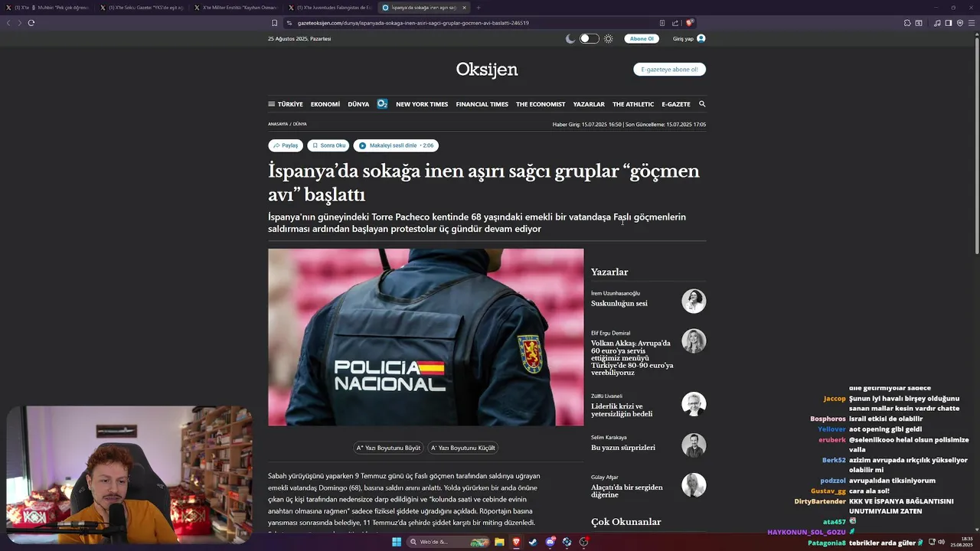The image size is (980, 551).
Task: Open the browser extensions puzzle icon
Action: tap(907, 23)
